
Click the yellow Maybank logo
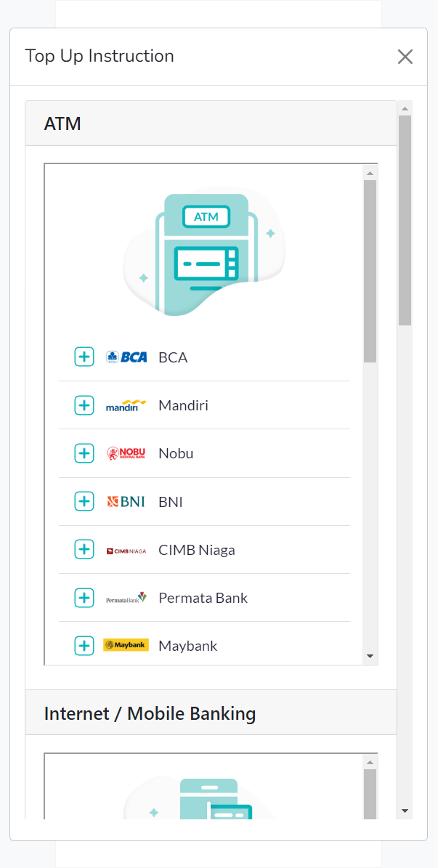[x=126, y=645]
